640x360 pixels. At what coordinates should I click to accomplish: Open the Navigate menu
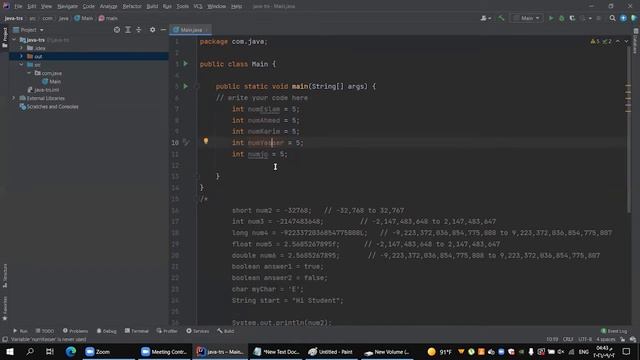click(67, 6)
